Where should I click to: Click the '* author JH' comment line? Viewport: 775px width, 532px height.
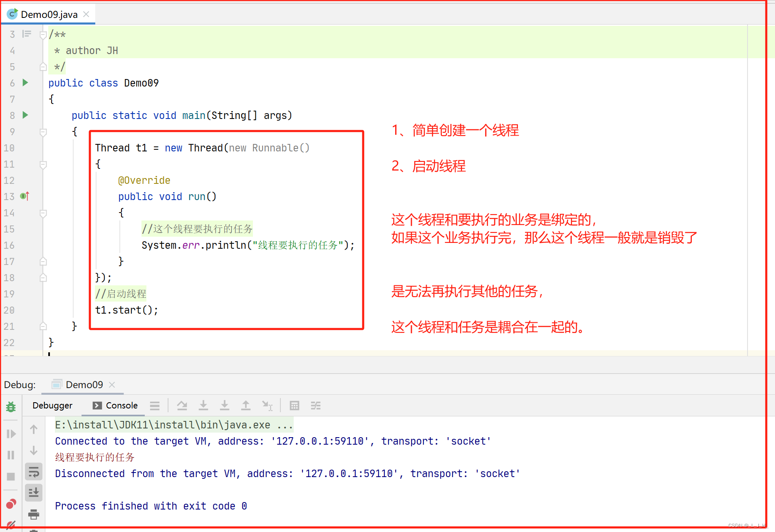86,50
